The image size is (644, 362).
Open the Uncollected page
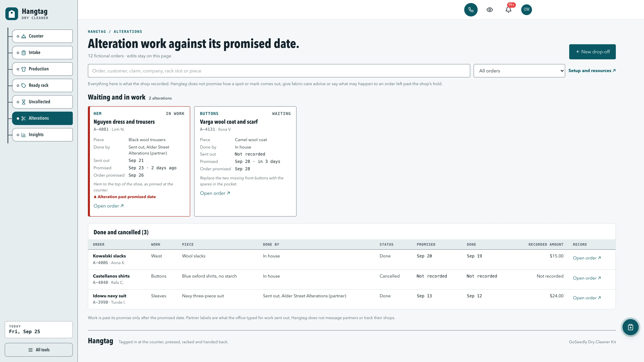(x=42, y=102)
